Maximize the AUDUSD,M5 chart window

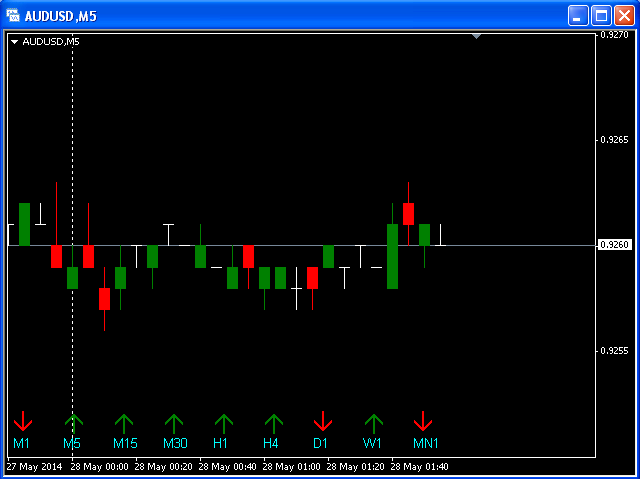click(x=602, y=16)
